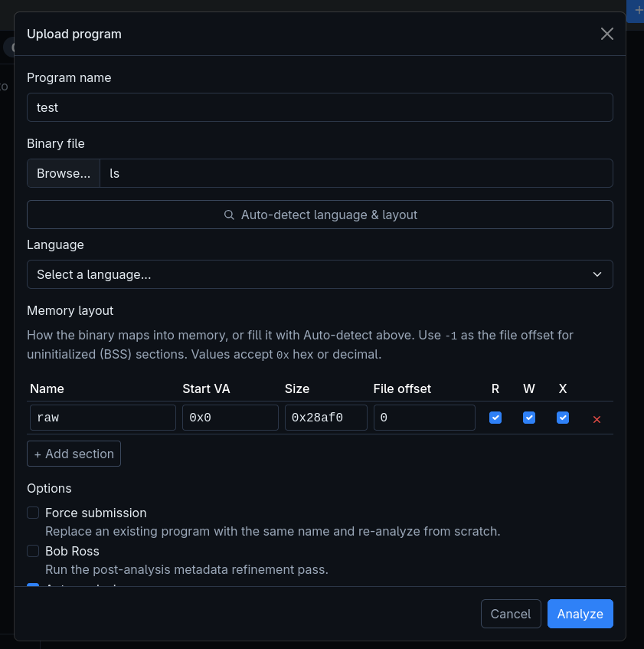Edit the Size field 0x28af0

pyautogui.click(x=326, y=417)
